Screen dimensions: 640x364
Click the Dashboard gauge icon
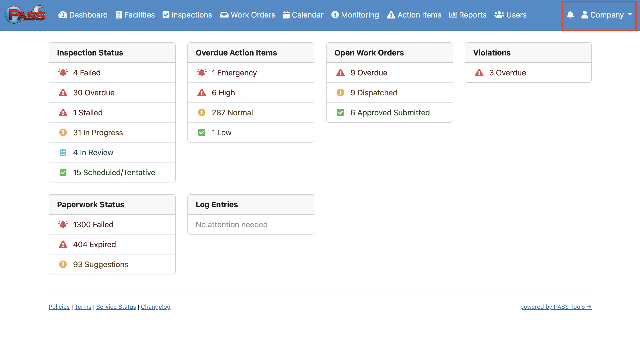coord(63,15)
